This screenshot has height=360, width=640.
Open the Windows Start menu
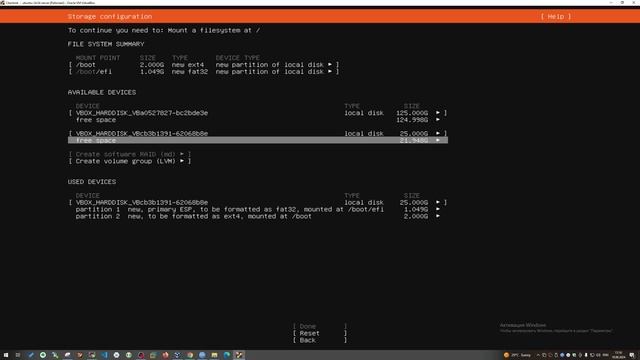tap(6, 355)
